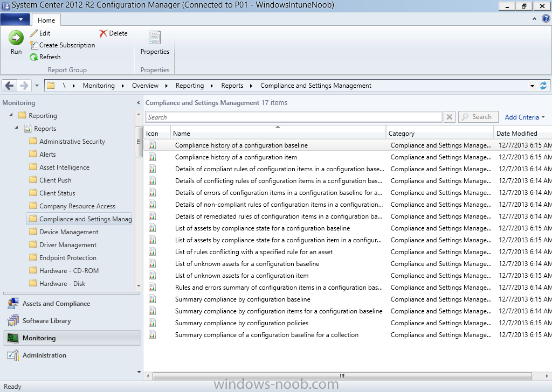Navigate forward with the forward arrow

[x=24, y=86]
